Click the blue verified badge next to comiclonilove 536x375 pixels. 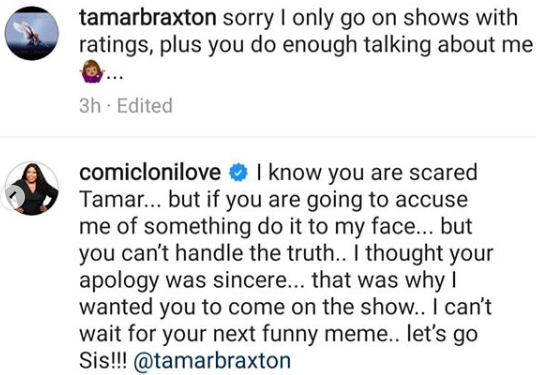coord(238,173)
